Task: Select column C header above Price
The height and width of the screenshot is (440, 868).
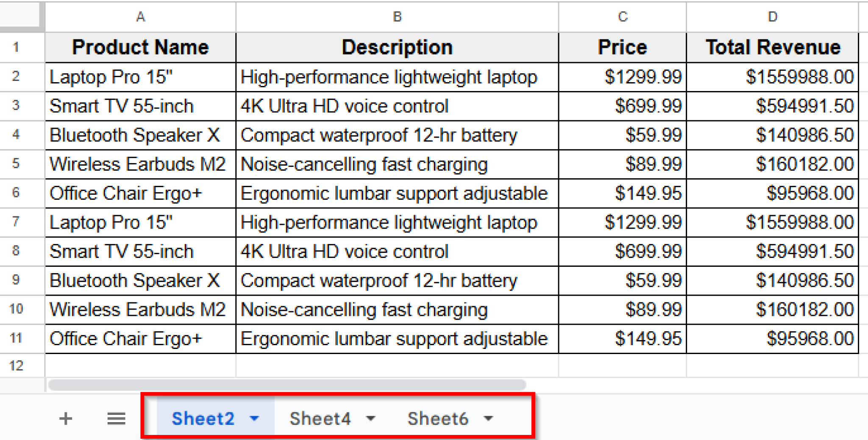Action: [621, 17]
